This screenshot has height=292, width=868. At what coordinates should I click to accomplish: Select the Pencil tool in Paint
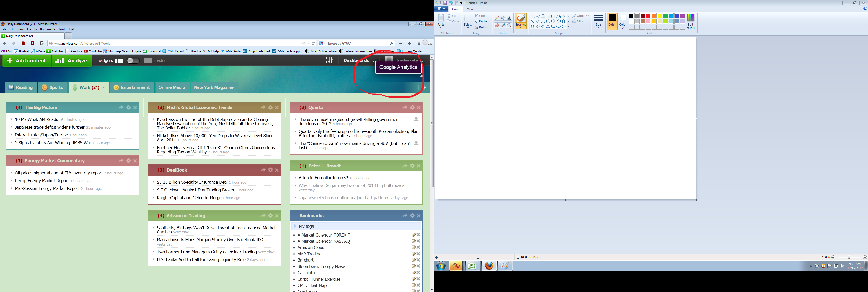(497, 18)
